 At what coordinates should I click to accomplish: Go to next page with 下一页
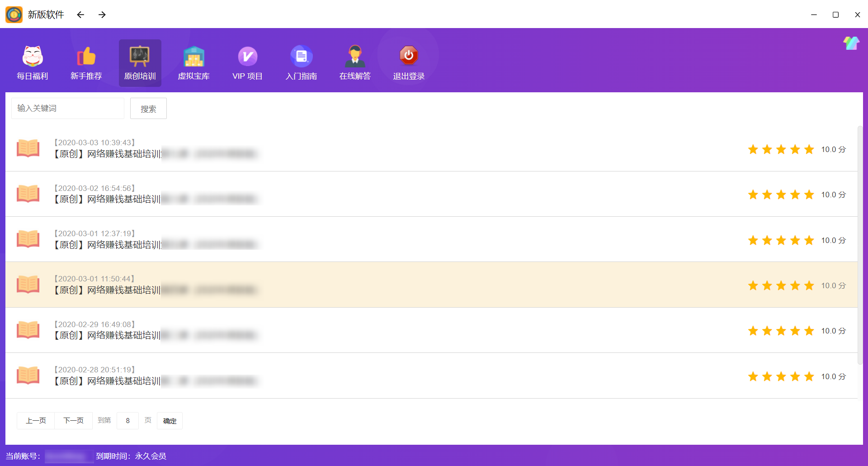coord(73,421)
